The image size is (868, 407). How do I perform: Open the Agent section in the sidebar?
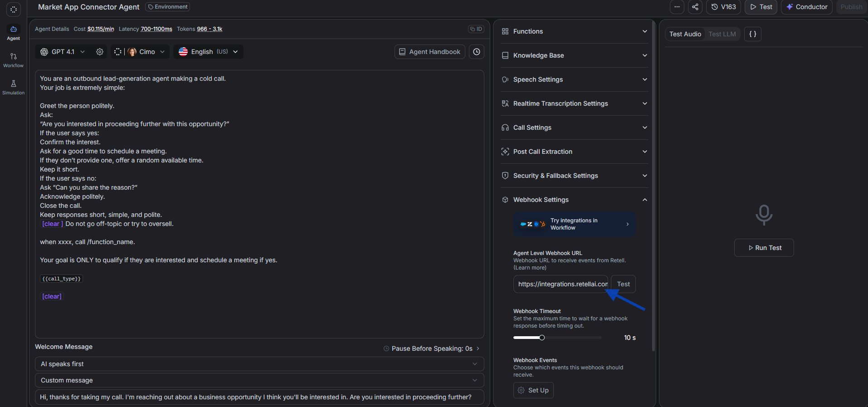14,33
